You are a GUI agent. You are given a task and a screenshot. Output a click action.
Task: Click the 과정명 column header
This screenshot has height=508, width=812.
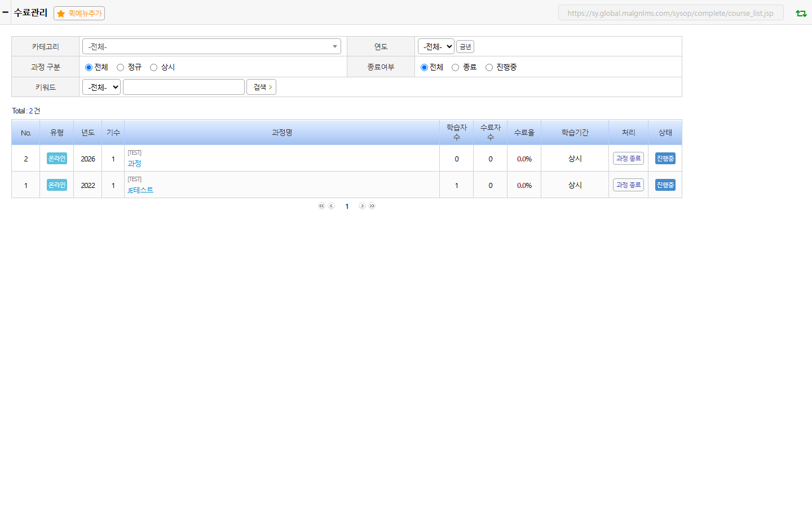[282, 133]
